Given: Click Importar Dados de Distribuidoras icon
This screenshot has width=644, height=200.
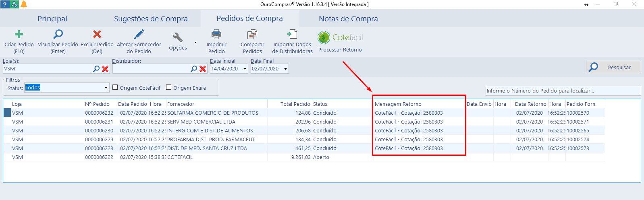Looking at the screenshot, I should (292, 35).
